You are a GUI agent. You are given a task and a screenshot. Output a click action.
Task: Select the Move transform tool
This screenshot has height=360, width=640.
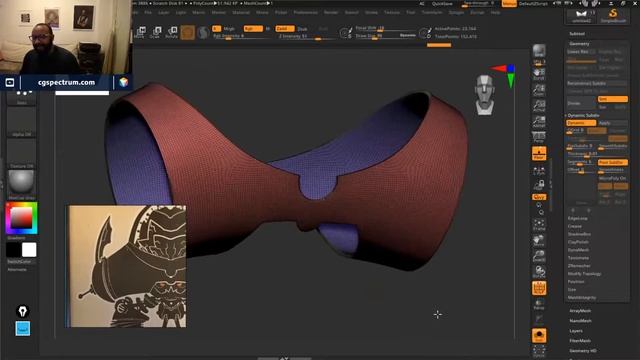click(141, 32)
